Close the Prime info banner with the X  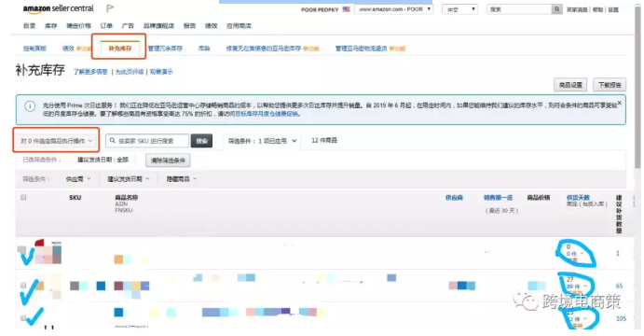click(x=620, y=103)
